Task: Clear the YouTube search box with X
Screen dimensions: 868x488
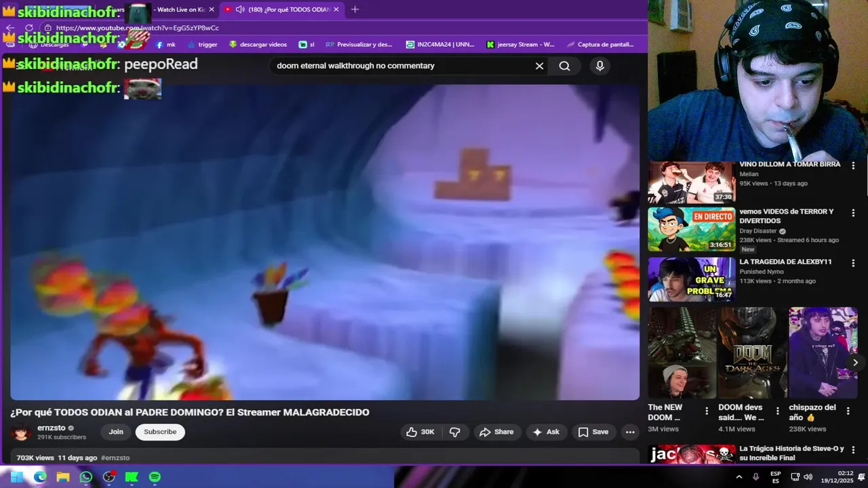Action: point(539,66)
